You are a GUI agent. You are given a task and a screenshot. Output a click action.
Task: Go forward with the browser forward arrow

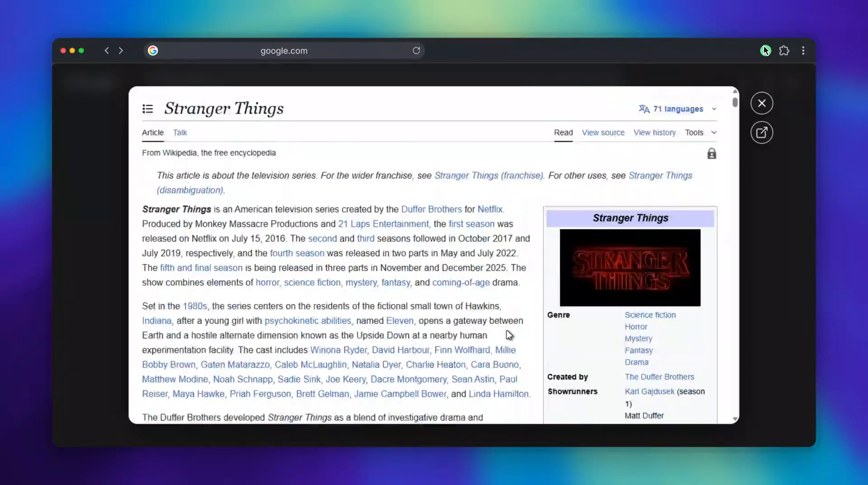click(121, 50)
